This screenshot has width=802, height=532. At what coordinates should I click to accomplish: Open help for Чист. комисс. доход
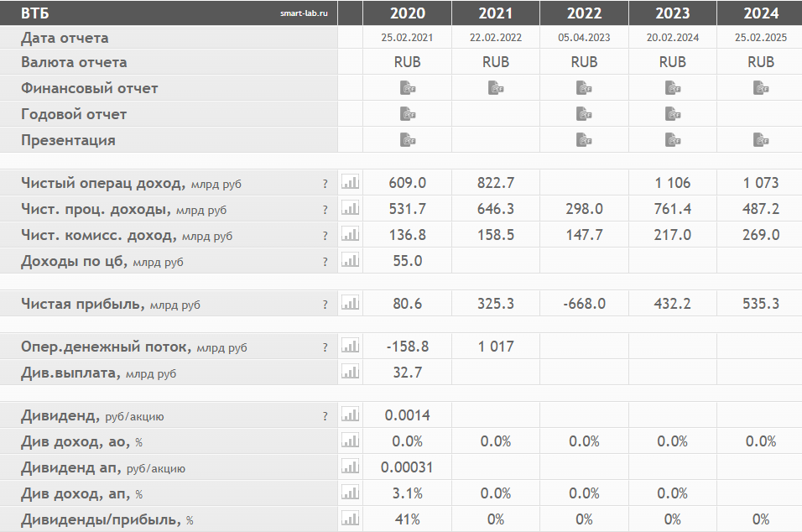tap(325, 237)
